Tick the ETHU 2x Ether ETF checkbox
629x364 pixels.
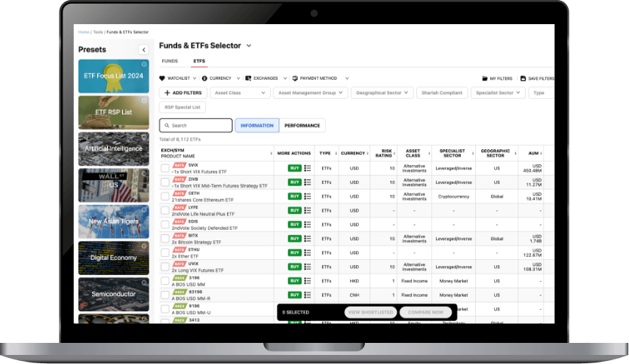(x=165, y=252)
